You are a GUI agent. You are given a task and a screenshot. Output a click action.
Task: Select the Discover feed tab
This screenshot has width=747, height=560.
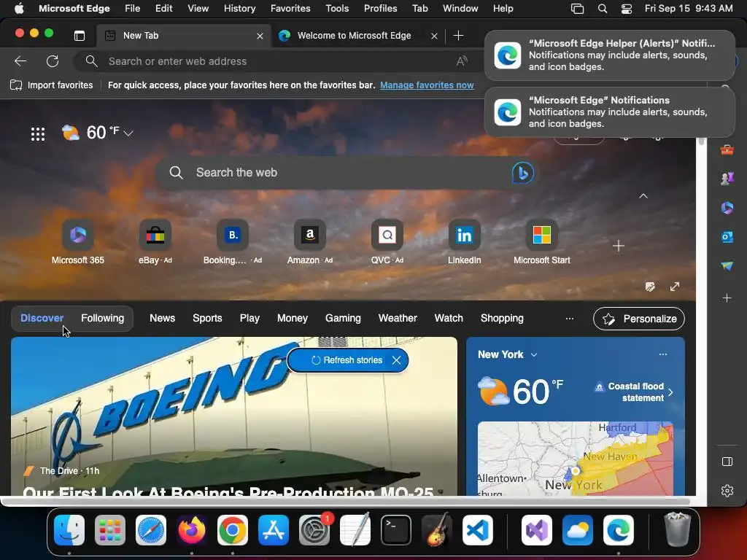[42, 318]
